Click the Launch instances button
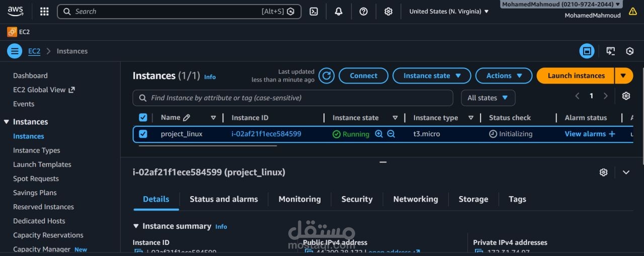 pos(576,75)
